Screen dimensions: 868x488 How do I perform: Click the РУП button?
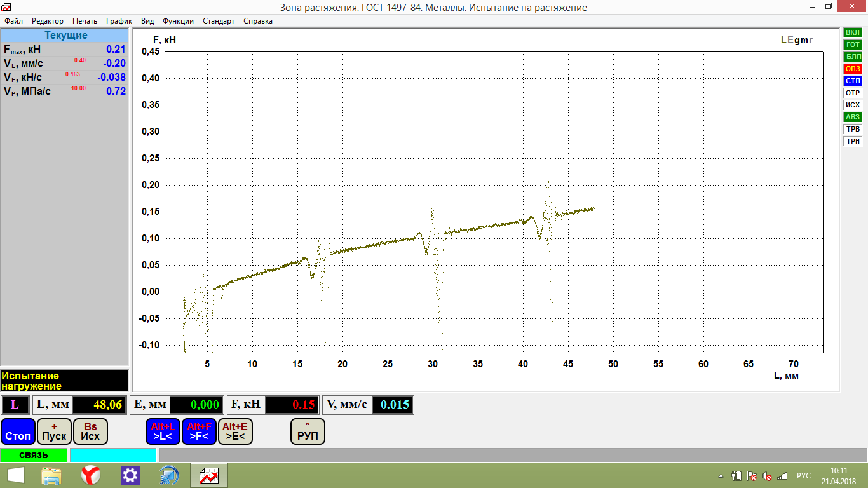(x=308, y=431)
